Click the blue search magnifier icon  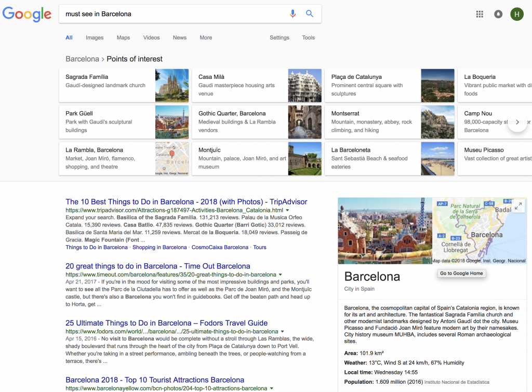tap(310, 14)
